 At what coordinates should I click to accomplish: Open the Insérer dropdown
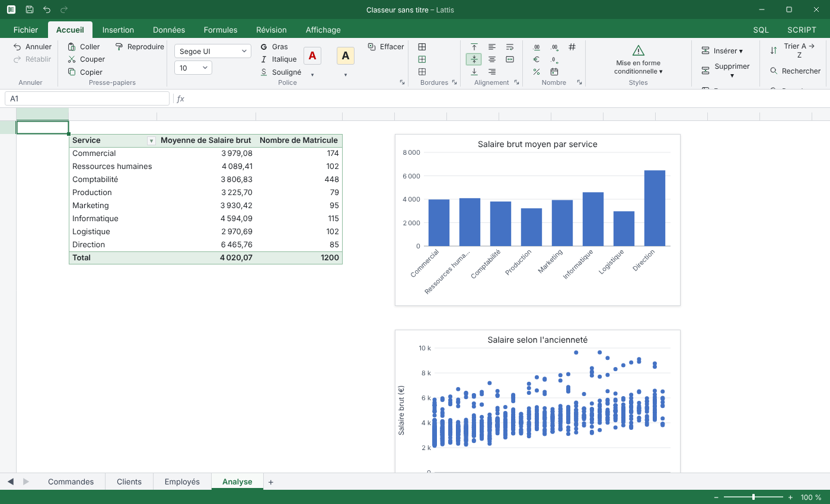[x=722, y=51]
